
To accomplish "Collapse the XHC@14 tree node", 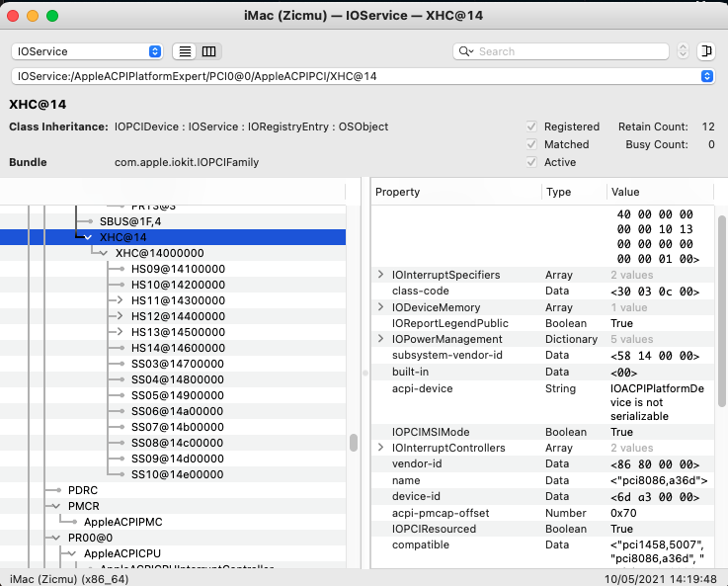I will click(x=88, y=237).
